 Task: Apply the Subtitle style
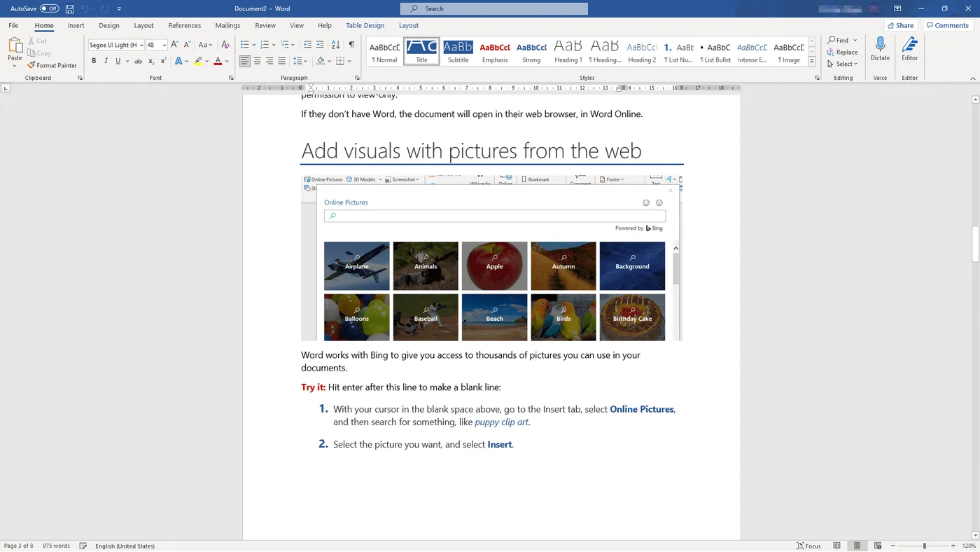point(458,51)
